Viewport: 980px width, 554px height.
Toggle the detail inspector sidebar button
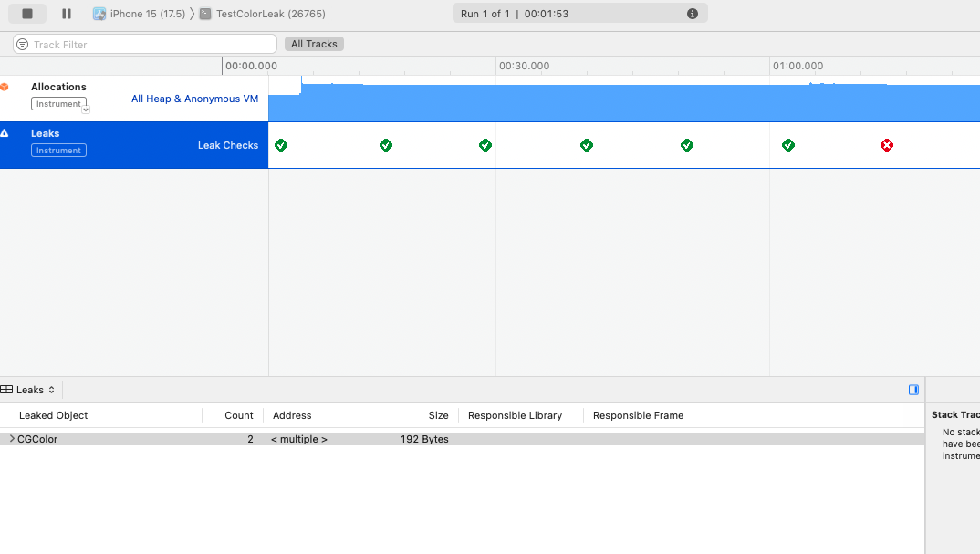(913, 390)
